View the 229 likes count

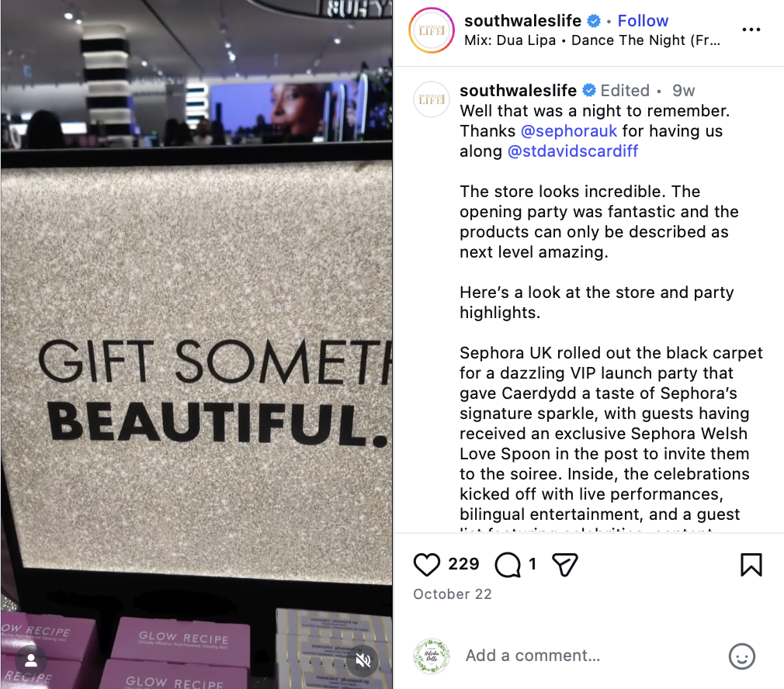(463, 564)
